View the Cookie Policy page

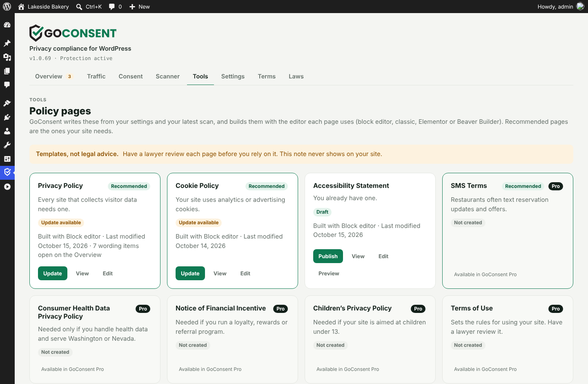(x=220, y=273)
